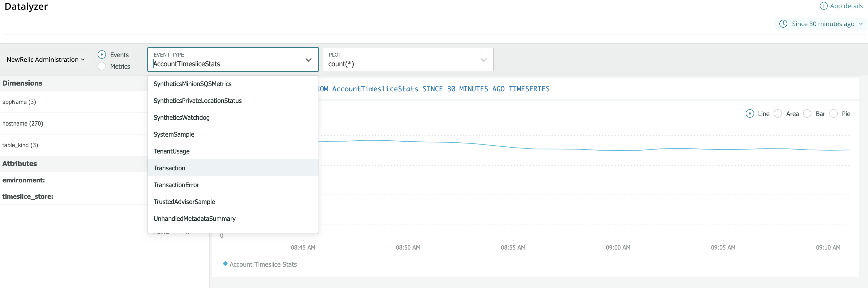Switch chart to Pie type
Viewport: 868px width, 288px height.
coord(834,114)
